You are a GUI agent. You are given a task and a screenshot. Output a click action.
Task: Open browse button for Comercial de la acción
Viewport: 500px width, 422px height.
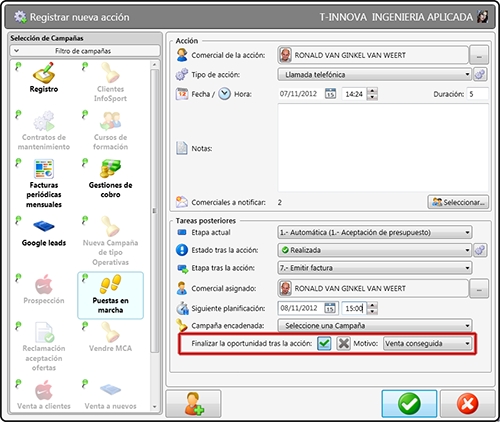pos(479,55)
